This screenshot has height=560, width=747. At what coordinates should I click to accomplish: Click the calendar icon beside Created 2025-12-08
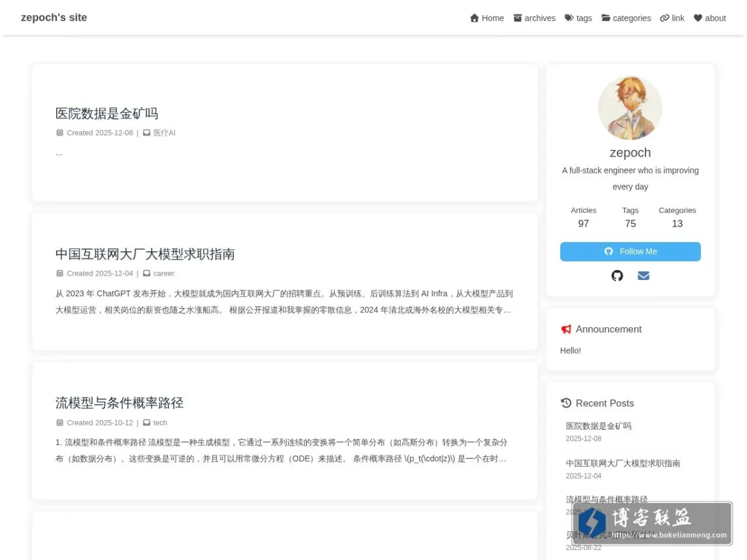click(x=60, y=133)
